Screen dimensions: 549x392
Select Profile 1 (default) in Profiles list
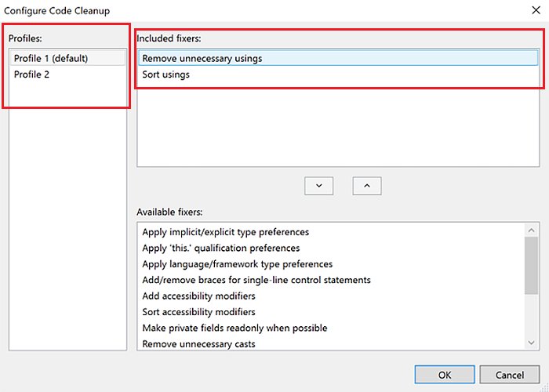[67, 58]
